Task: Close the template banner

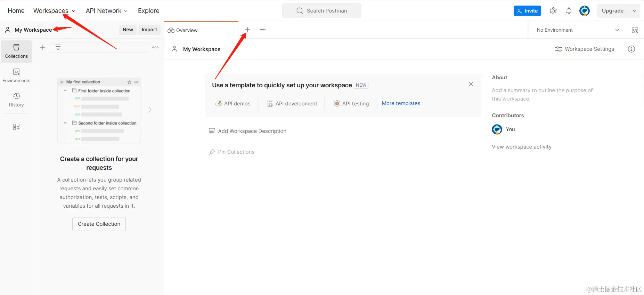Action: tap(471, 84)
